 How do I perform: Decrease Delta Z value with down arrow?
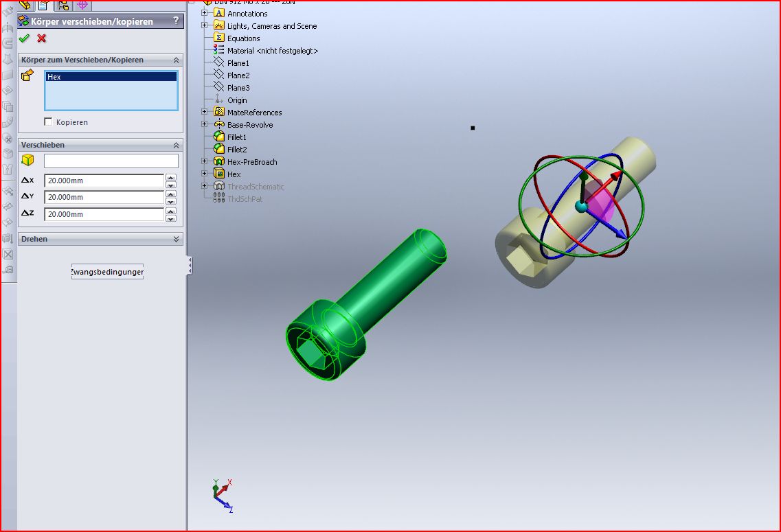click(x=171, y=218)
